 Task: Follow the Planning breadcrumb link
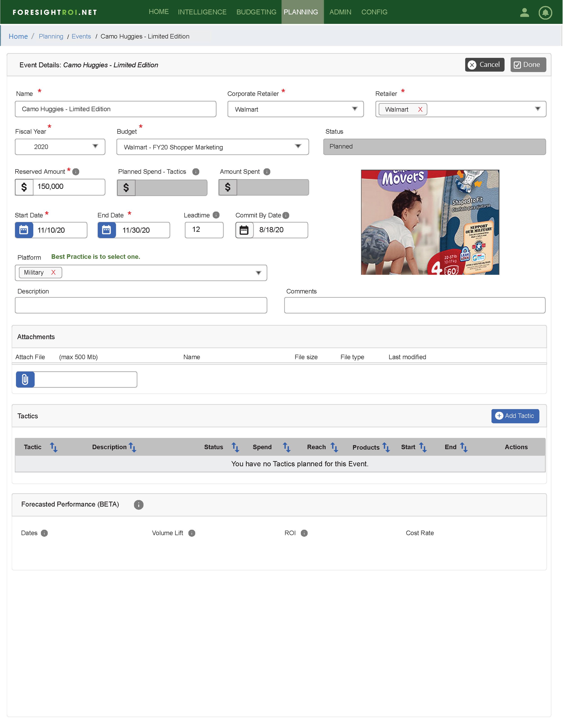tap(51, 36)
